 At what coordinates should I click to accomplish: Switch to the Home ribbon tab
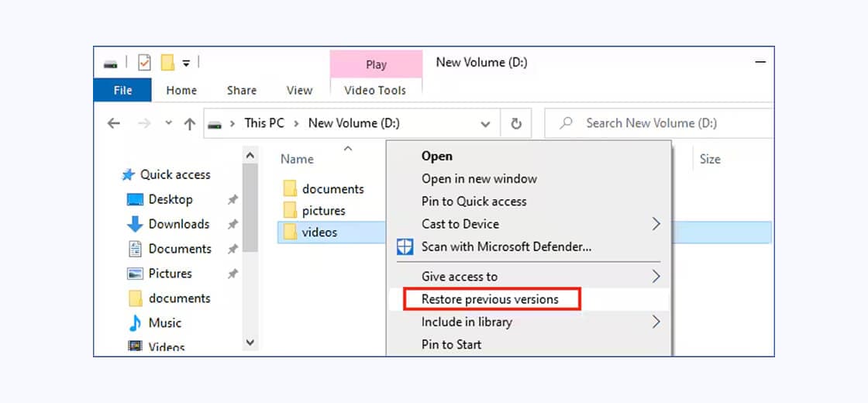[x=181, y=90]
